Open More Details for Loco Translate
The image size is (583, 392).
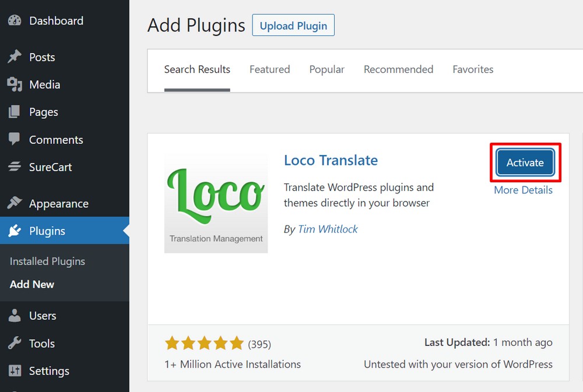pos(523,190)
